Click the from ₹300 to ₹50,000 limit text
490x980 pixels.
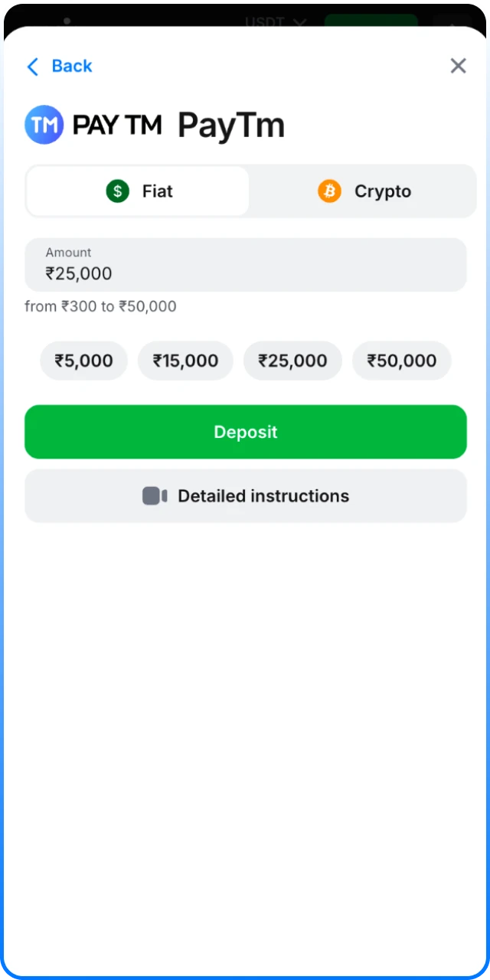[x=100, y=305]
